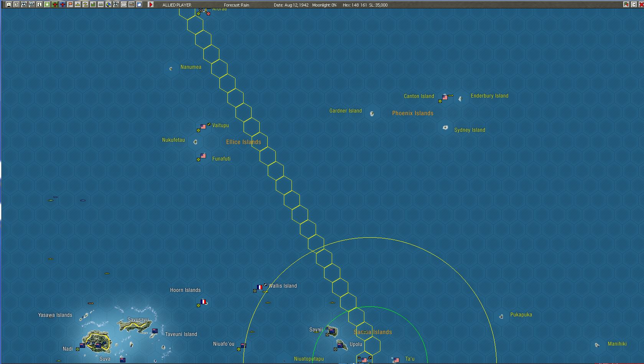Select the flag at Niuafo'ou

click(x=243, y=345)
